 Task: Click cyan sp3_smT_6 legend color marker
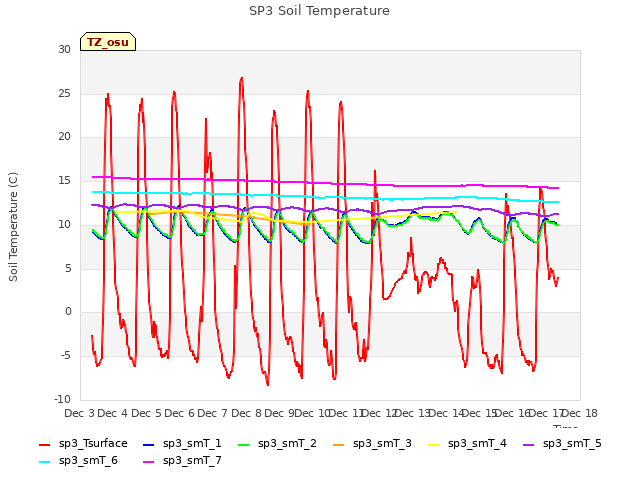tap(44, 462)
